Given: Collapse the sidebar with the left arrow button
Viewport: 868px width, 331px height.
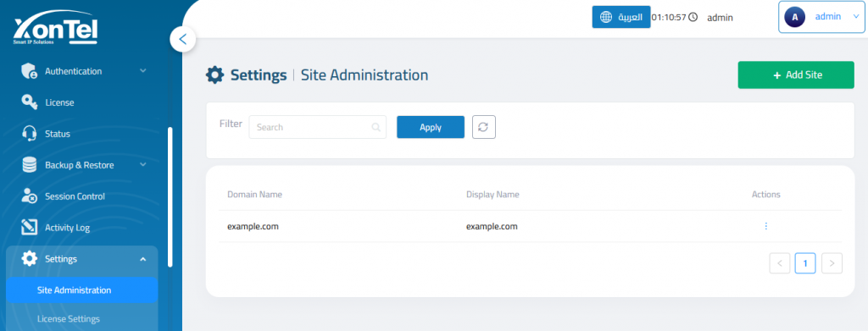Looking at the screenshot, I should 183,39.
